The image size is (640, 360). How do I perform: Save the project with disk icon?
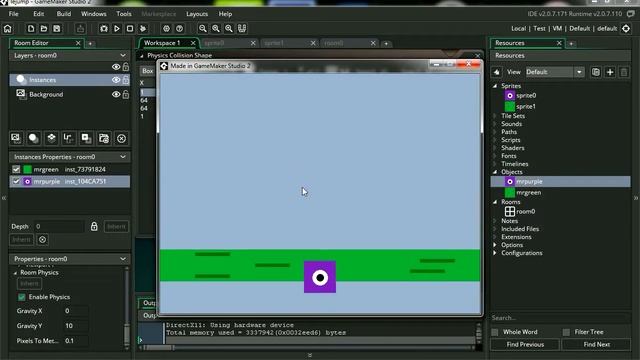(x=57, y=29)
